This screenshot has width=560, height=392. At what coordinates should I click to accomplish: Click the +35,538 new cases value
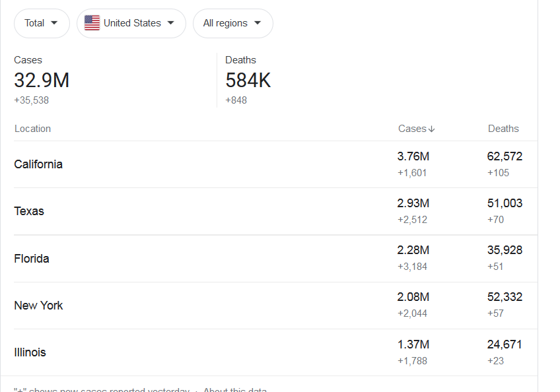pyautogui.click(x=32, y=100)
